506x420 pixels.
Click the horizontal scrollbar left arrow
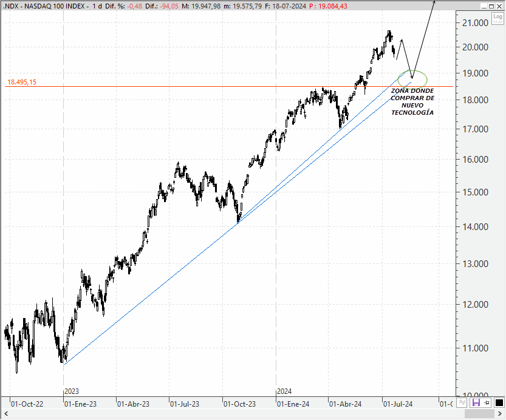6,413
